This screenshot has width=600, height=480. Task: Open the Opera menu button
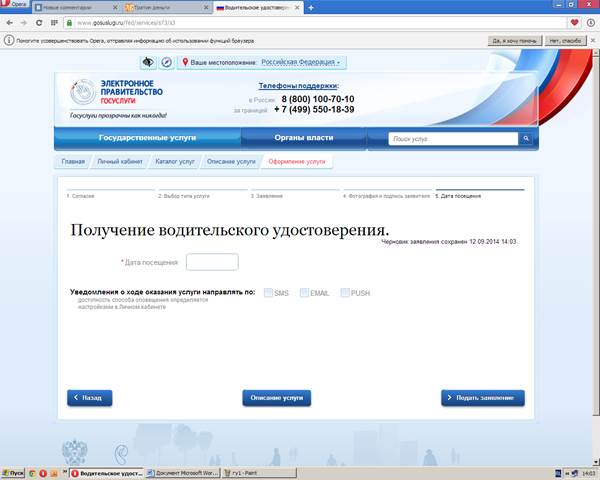(15, 4)
